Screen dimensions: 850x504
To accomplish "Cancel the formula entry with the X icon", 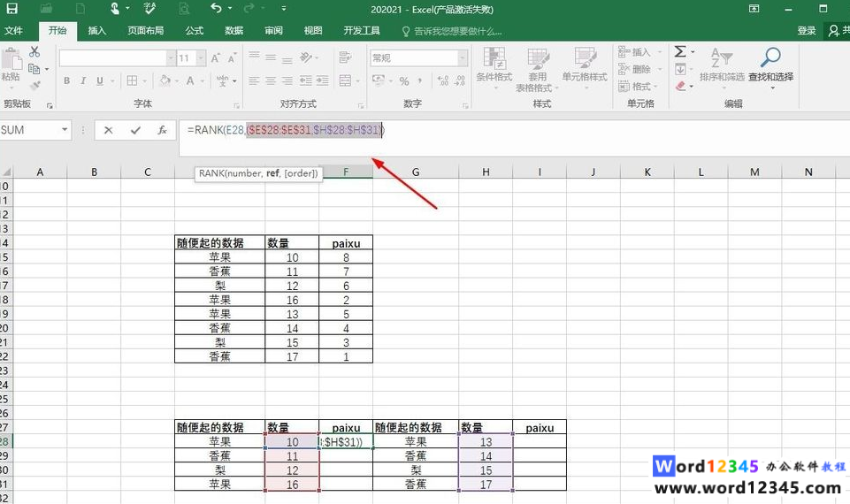I will [x=108, y=130].
